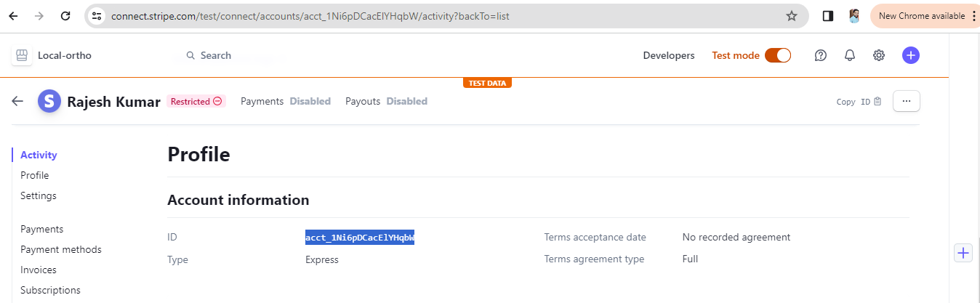Open Invoices in the sidebar
This screenshot has height=303, width=980.
coord(39,270)
